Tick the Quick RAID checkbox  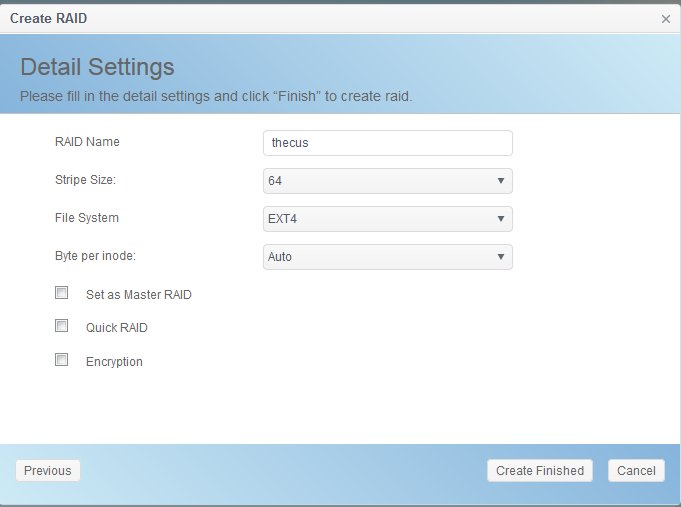click(62, 327)
